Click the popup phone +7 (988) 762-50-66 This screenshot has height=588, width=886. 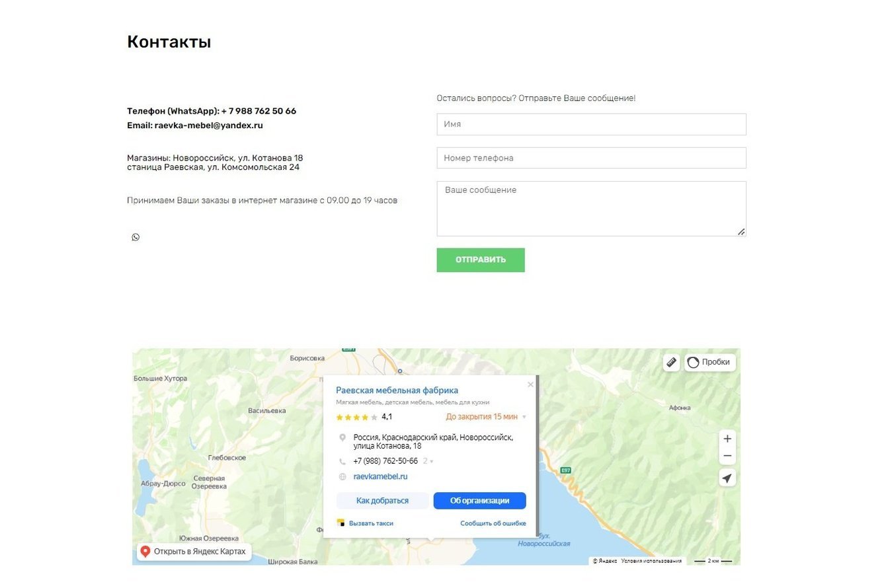385,461
